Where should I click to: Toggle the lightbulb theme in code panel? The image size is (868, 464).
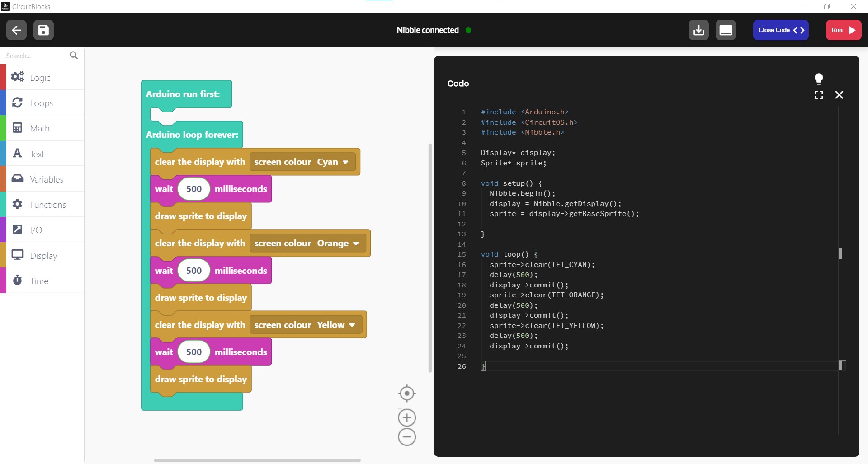tap(819, 79)
